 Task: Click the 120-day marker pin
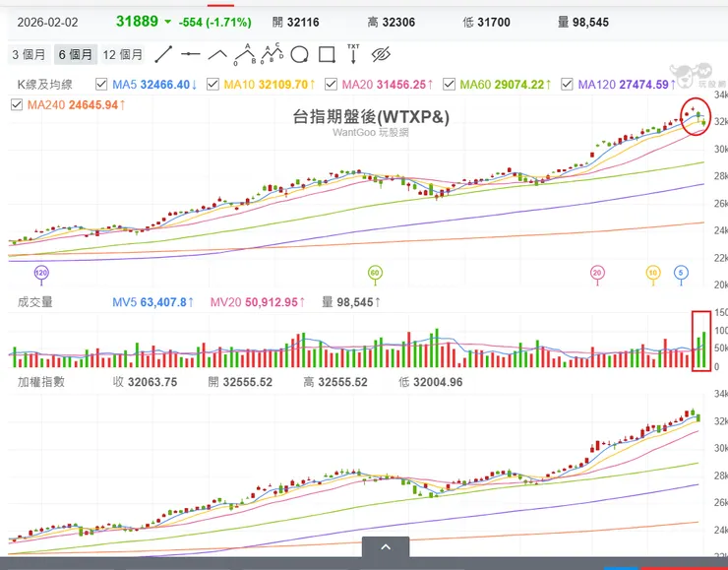point(41,274)
